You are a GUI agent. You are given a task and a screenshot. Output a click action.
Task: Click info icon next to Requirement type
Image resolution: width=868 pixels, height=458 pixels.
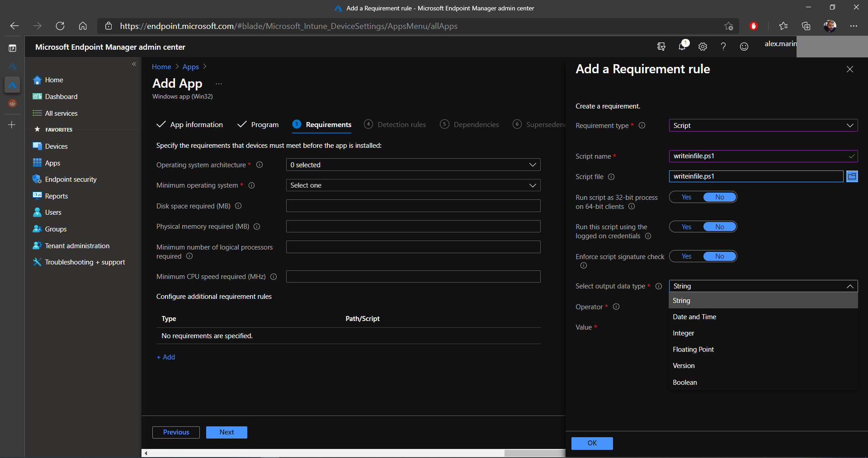642,126
